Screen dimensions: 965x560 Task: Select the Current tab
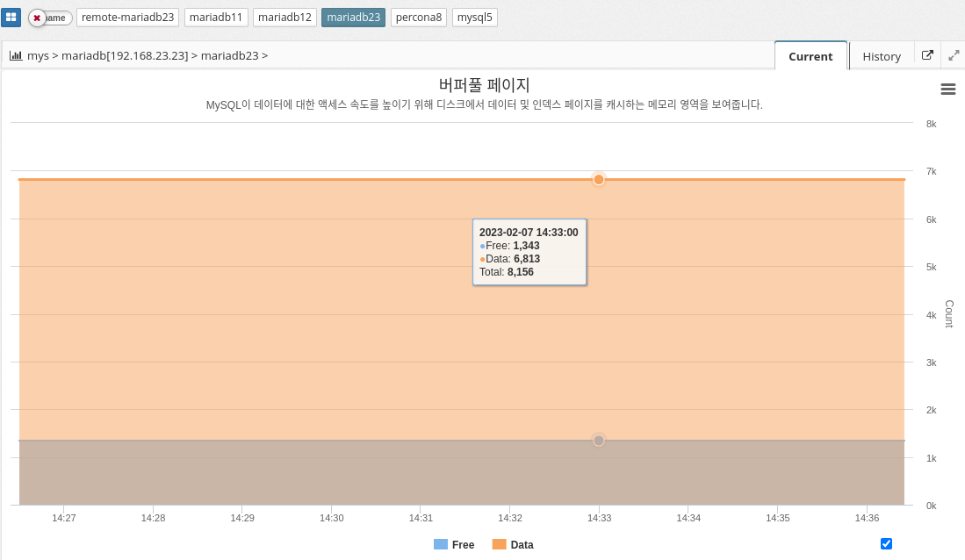810,56
